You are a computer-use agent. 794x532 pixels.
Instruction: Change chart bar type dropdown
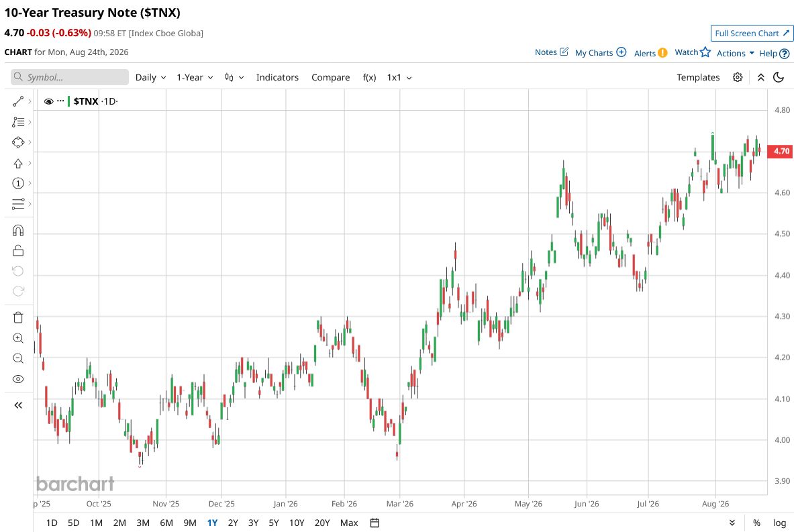click(x=234, y=77)
